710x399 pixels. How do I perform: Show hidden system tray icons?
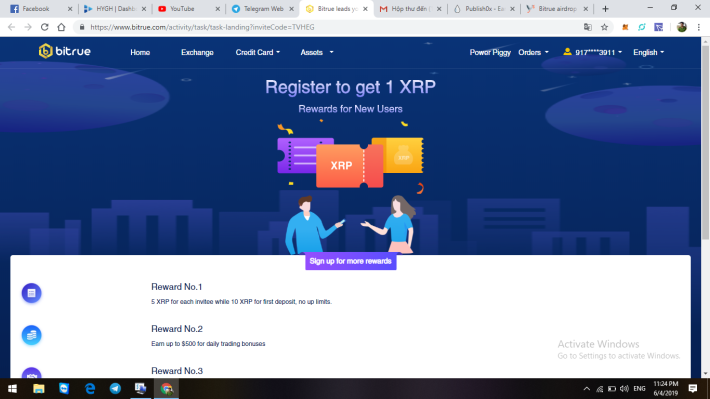click(586, 389)
